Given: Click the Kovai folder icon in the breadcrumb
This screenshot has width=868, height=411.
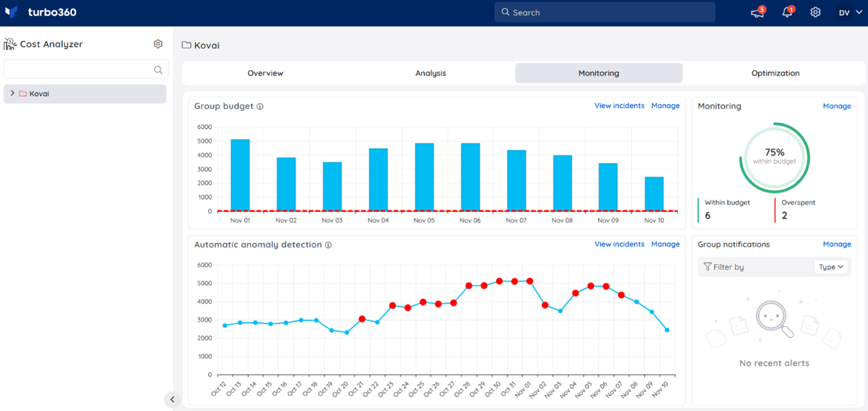Looking at the screenshot, I should click(x=185, y=45).
